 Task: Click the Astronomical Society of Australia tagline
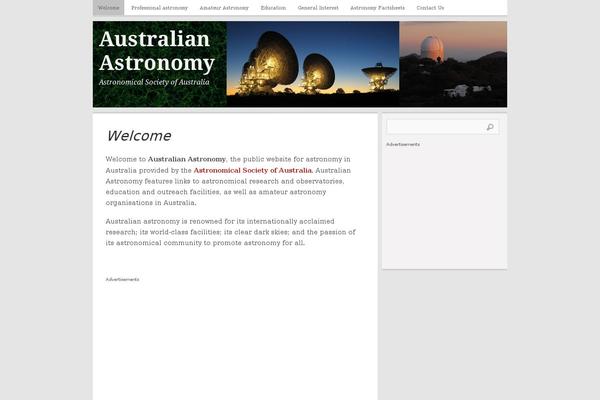tap(154, 82)
